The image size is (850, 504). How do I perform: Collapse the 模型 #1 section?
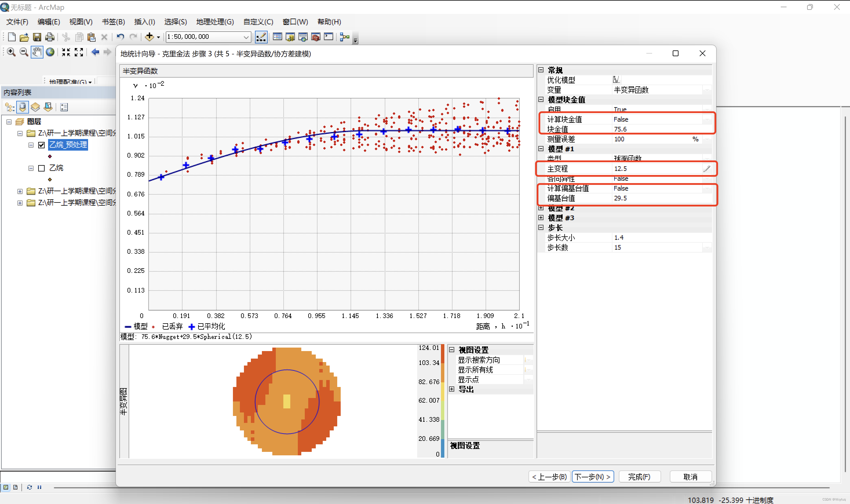[x=541, y=149]
